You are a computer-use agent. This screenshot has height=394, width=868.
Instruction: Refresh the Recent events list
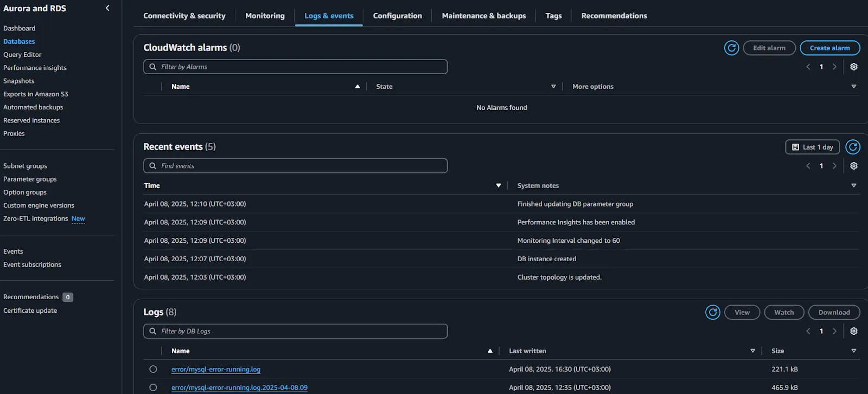click(853, 147)
